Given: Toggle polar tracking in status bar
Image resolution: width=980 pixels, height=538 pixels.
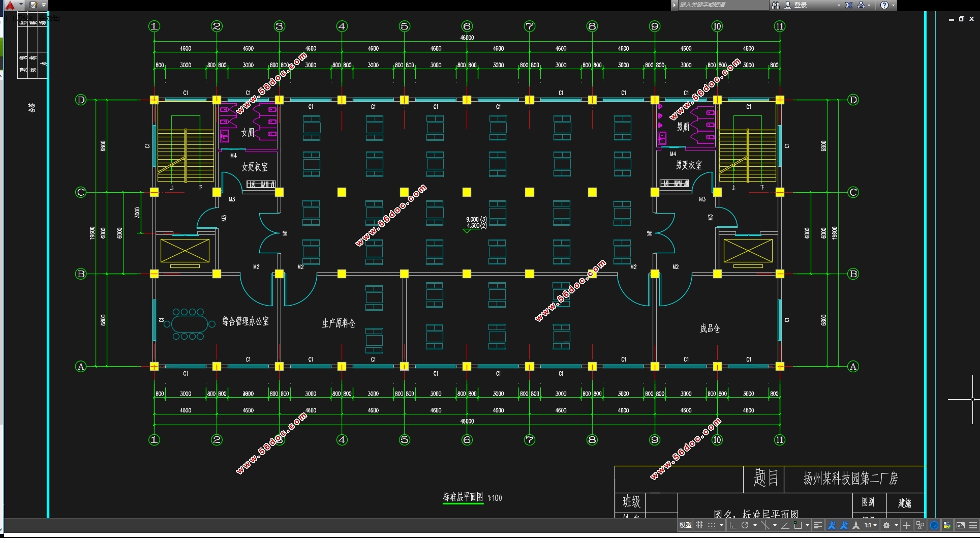Looking at the screenshot, I should pos(745,525).
